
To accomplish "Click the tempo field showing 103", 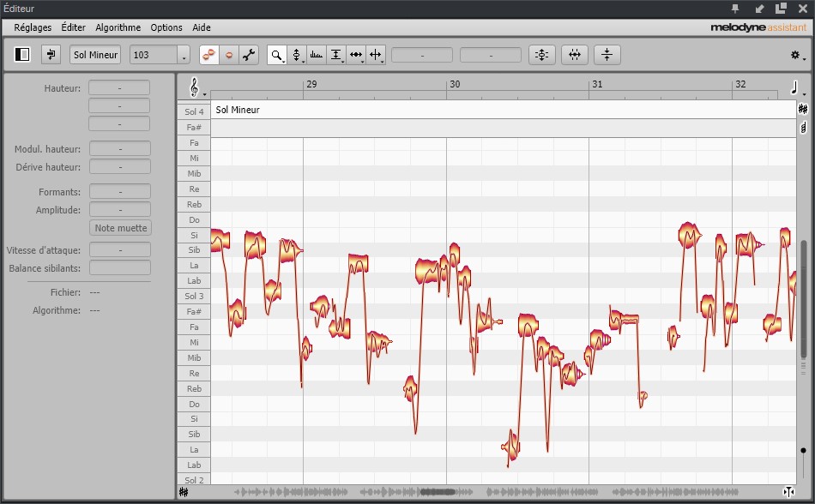I will coord(154,55).
